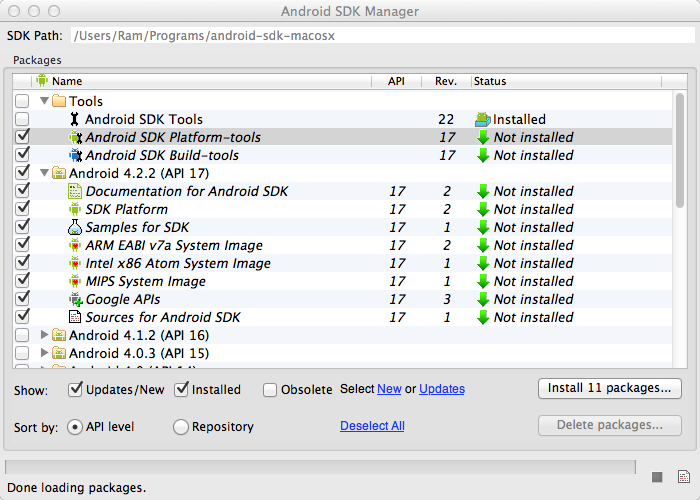The height and width of the screenshot is (500, 700).
Task: Click the New selection link
Action: [389, 389]
